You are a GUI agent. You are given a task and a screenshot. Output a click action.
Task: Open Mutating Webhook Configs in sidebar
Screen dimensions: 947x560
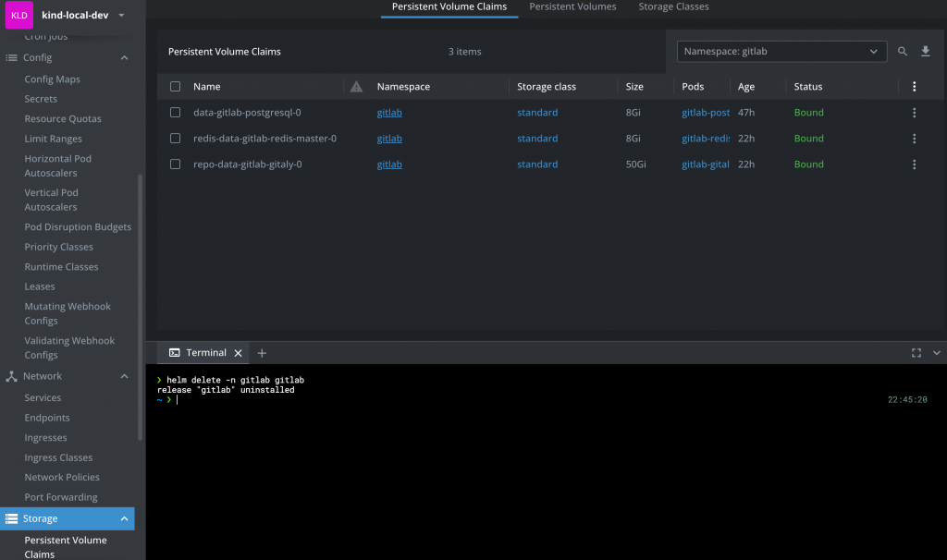68,314
